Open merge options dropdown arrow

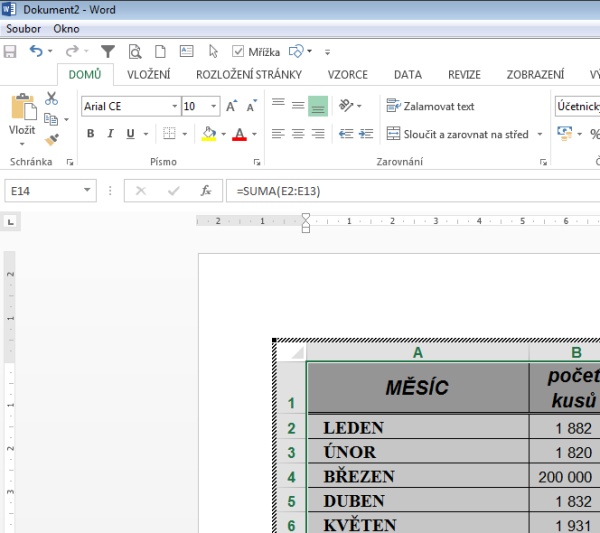coord(540,134)
